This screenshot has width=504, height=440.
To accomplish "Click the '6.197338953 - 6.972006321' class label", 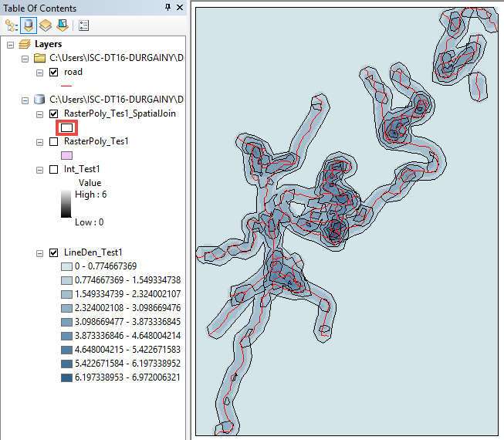I will pos(127,377).
